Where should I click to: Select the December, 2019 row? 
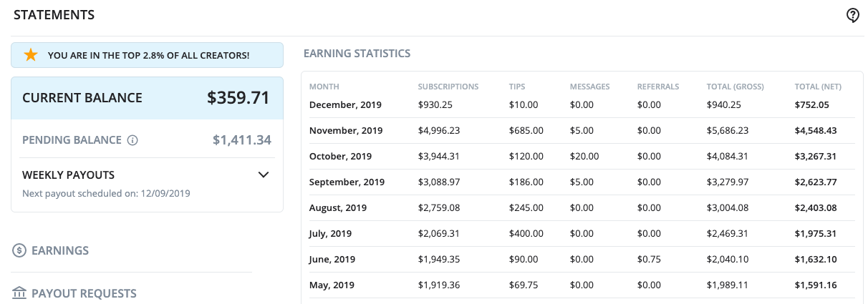[582, 105]
